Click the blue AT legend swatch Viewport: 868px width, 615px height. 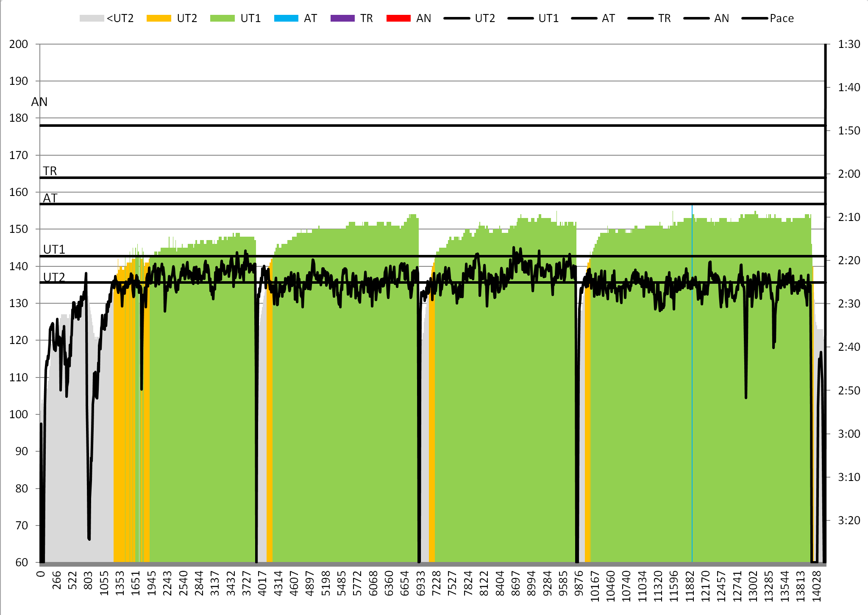(x=286, y=18)
